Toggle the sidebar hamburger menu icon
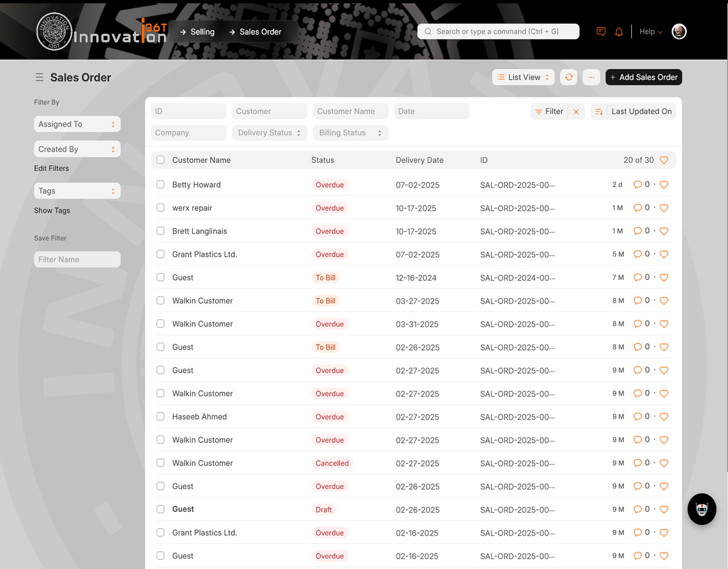 click(x=40, y=77)
